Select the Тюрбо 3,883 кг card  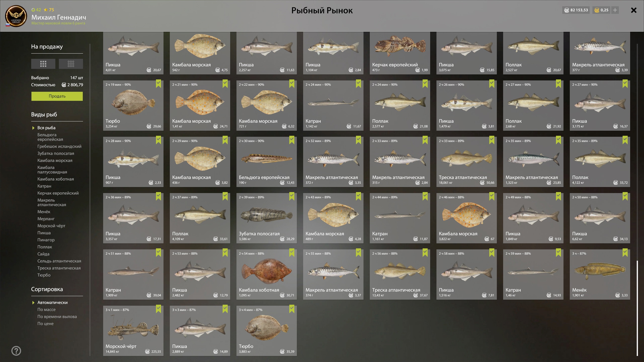267,331
